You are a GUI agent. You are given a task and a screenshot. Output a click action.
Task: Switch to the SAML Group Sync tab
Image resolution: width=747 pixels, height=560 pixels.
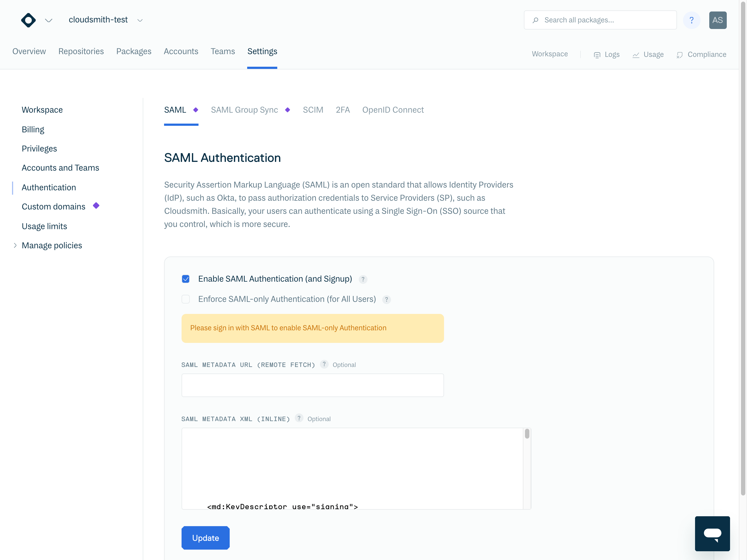244,110
